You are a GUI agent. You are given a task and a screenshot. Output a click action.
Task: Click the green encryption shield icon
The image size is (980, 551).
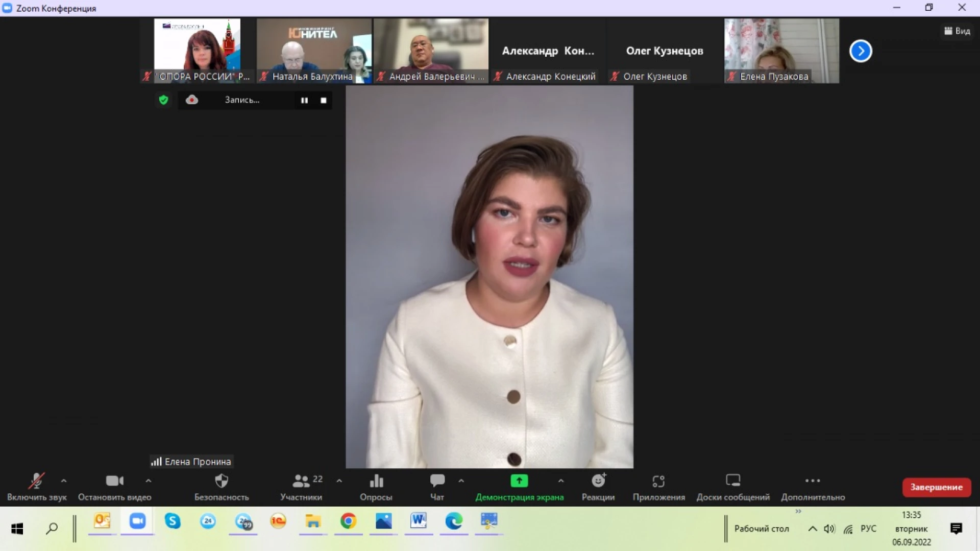tap(163, 100)
